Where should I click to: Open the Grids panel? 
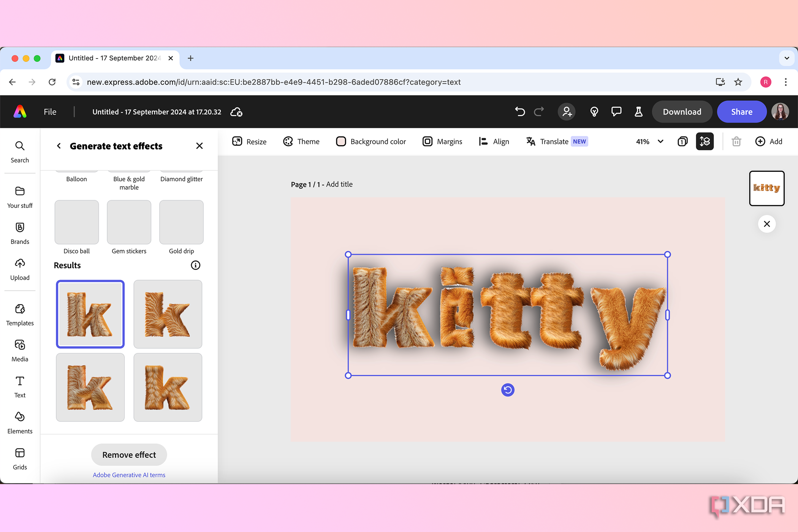click(20, 459)
